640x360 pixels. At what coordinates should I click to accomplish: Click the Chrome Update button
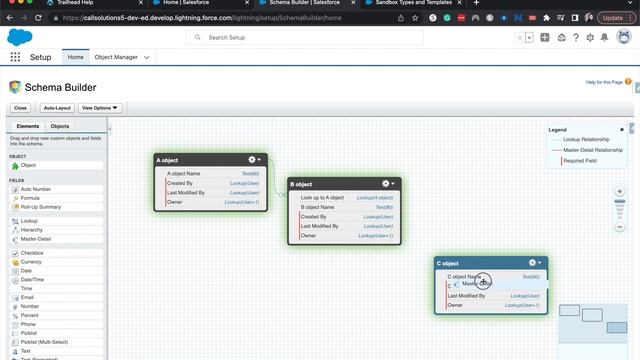click(616, 18)
